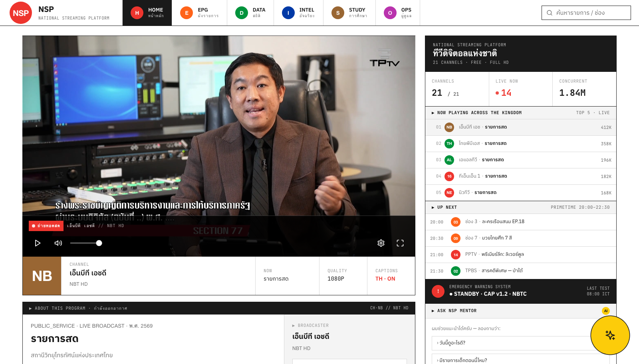639x364 pixels.
Task: Collapse the About This Program section
Action: tap(30, 308)
